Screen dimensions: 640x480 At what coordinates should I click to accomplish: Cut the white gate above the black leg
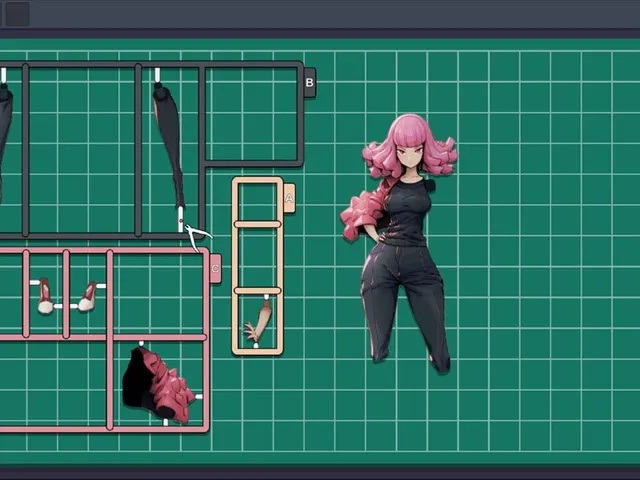pos(157,75)
